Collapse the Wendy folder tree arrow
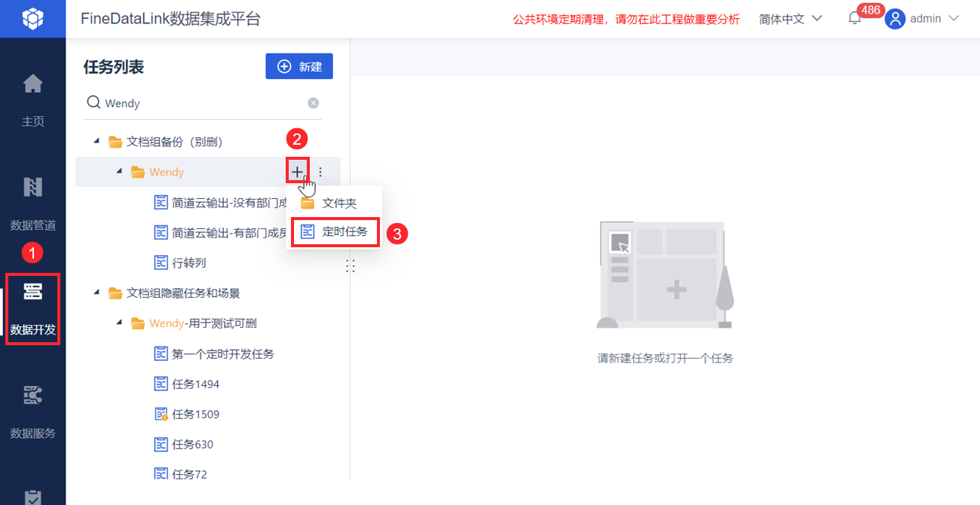 coord(118,172)
